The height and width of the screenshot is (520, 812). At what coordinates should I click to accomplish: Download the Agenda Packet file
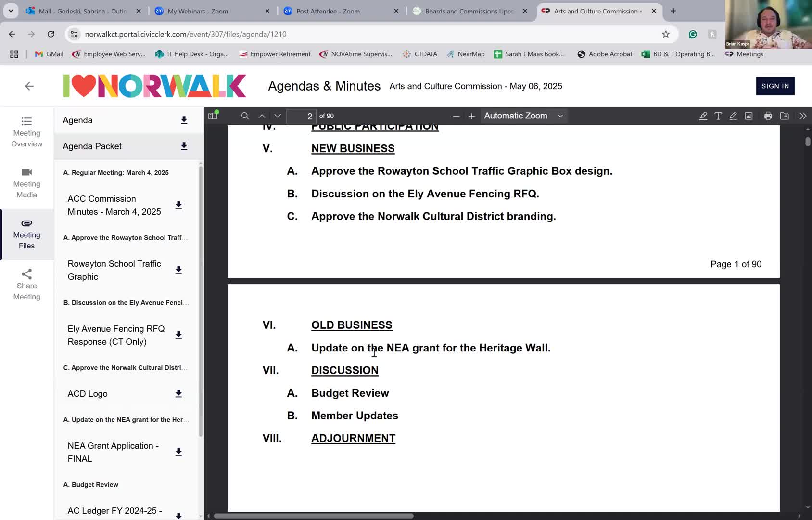tap(184, 146)
